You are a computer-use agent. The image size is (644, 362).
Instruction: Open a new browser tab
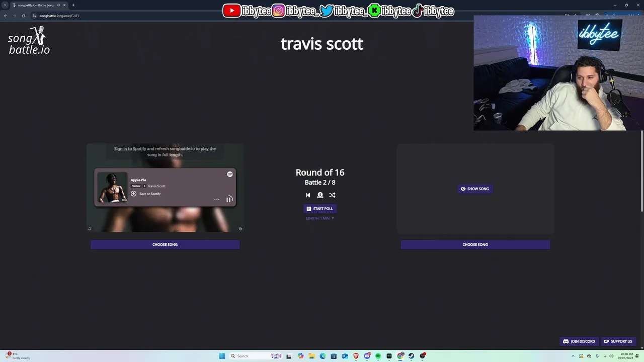point(73,5)
